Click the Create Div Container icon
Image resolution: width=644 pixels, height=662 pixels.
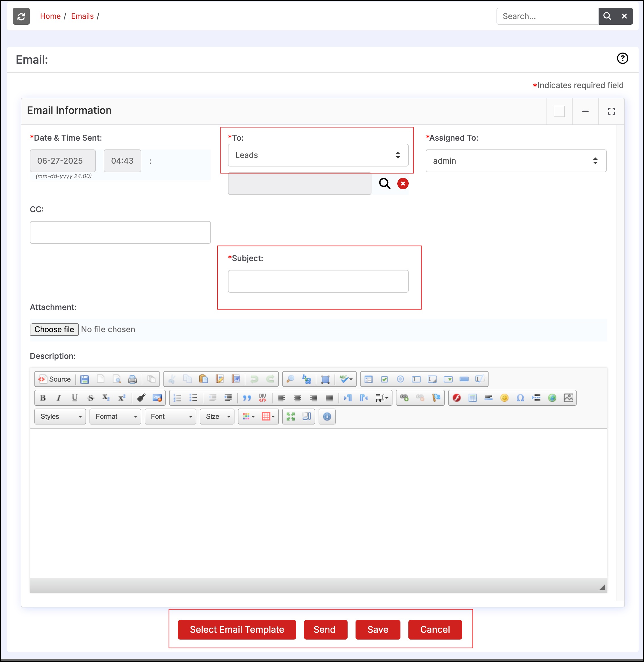(263, 397)
